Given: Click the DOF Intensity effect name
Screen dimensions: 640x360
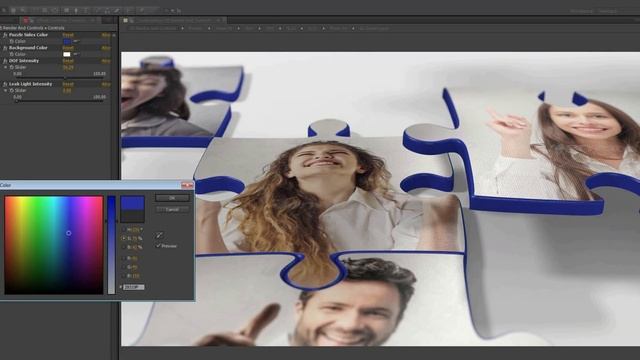Looking at the screenshot, I should [24, 61].
